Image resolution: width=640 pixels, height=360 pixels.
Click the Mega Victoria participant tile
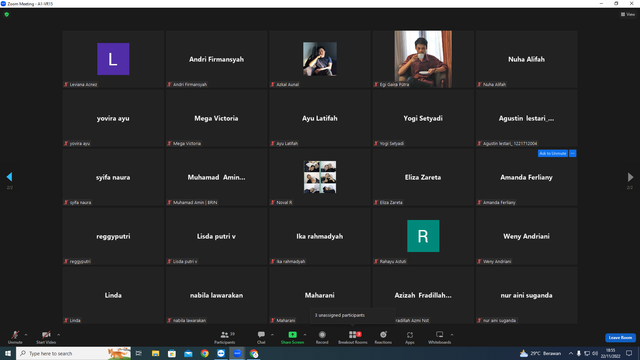(x=216, y=118)
